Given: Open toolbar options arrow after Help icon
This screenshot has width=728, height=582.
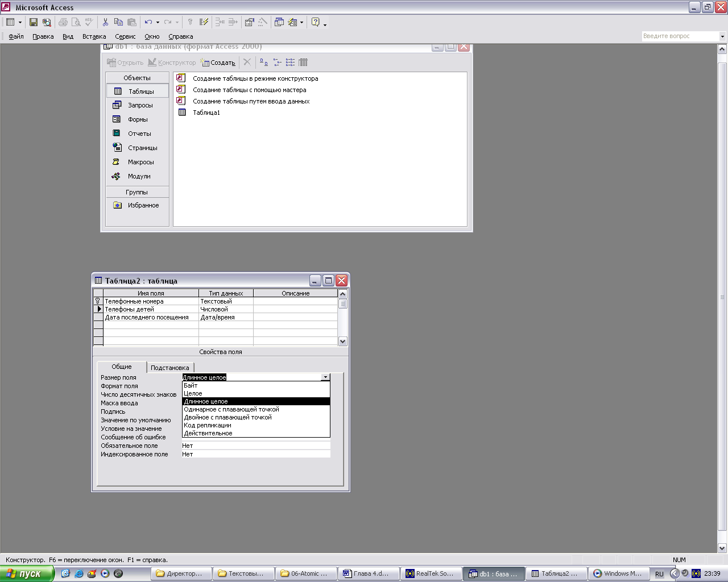Looking at the screenshot, I should click(x=325, y=24).
